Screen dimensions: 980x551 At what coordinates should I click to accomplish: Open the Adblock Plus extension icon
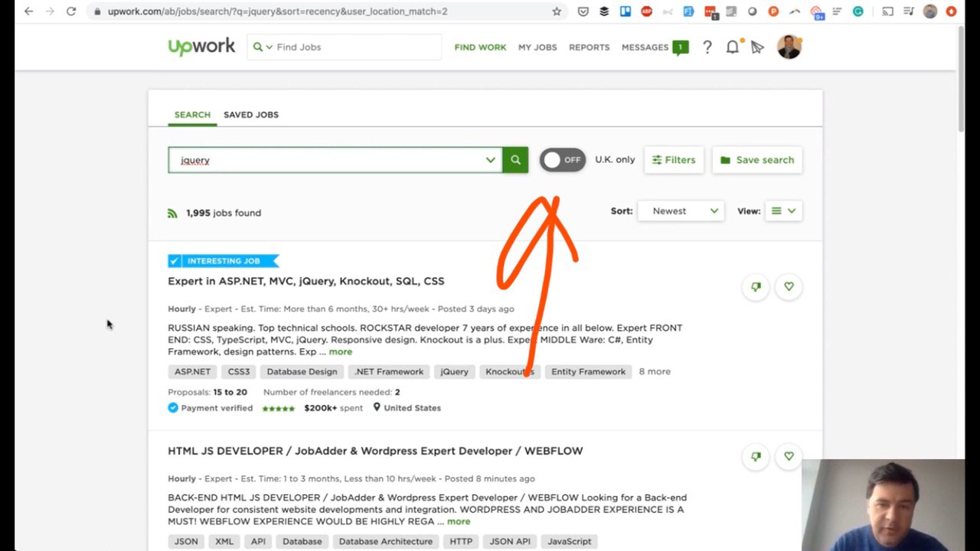pyautogui.click(x=646, y=11)
